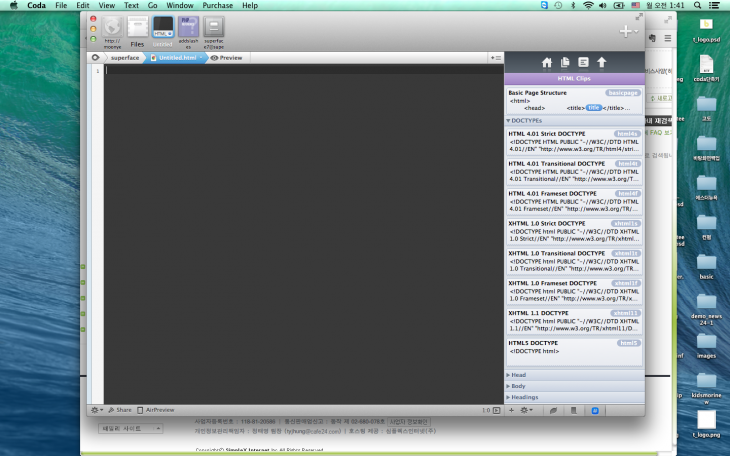Click the books icon in clips footer
Viewport: 730px width, 456px height.
tap(573, 410)
